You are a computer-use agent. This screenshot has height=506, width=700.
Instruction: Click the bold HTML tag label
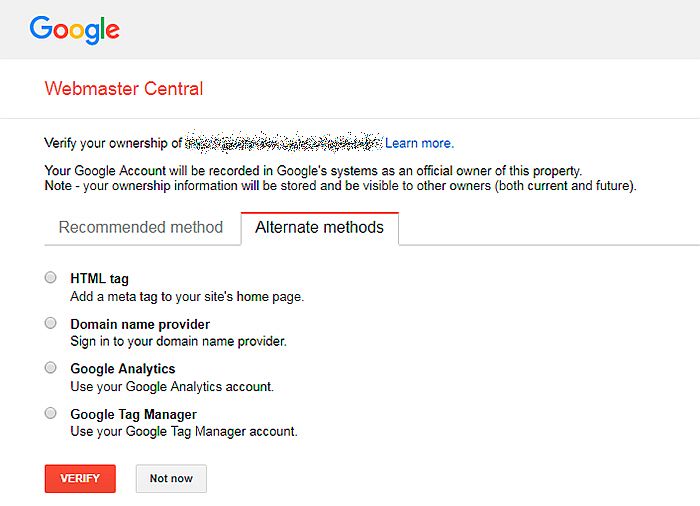(x=100, y=279)
